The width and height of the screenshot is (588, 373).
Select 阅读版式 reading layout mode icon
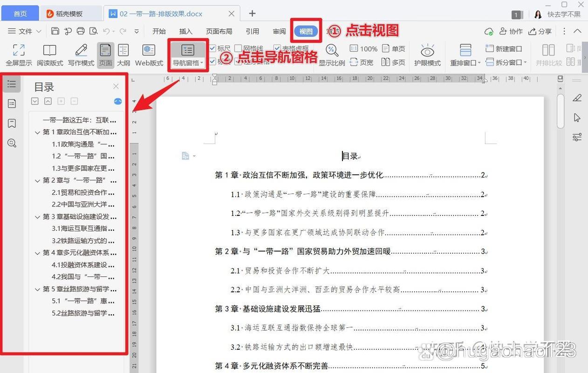coord(49,53)
